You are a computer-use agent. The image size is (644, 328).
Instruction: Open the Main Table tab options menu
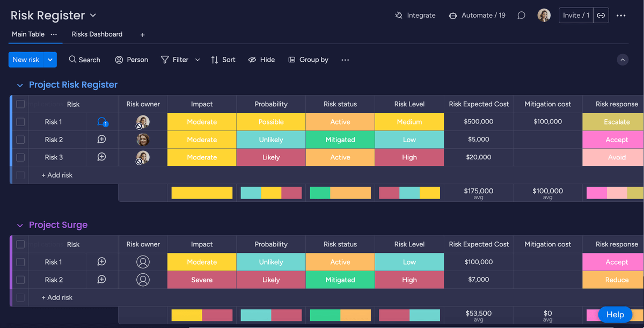[55, 34]
